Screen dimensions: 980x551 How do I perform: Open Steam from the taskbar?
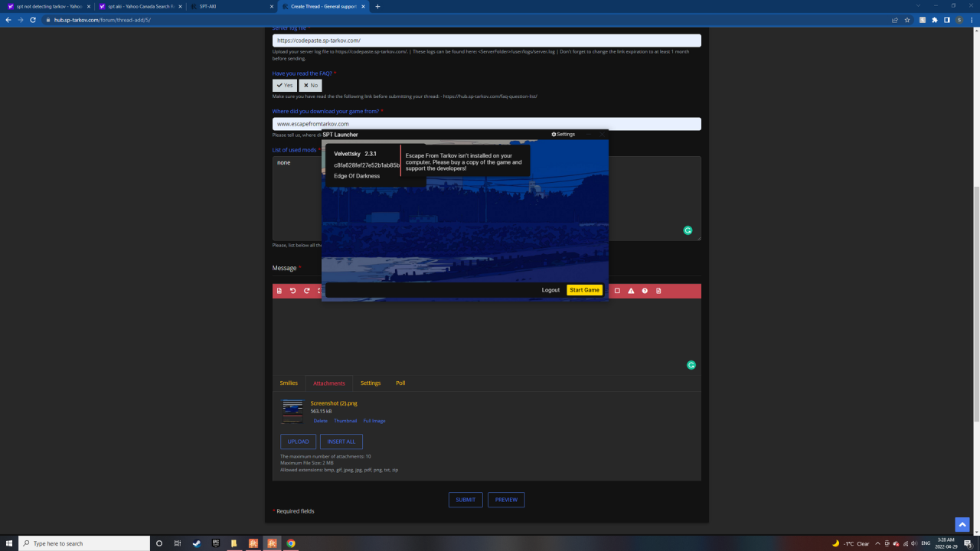[x=196, y=543]
